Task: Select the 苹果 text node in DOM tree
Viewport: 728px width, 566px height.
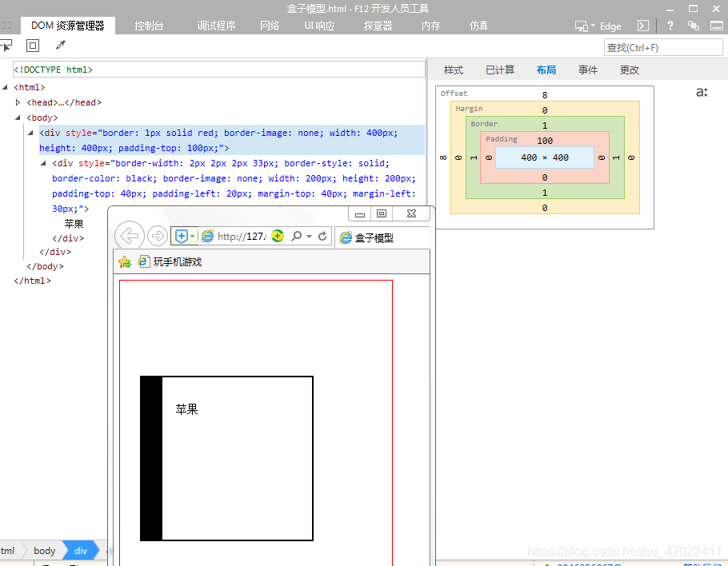Action: [74, 224]
